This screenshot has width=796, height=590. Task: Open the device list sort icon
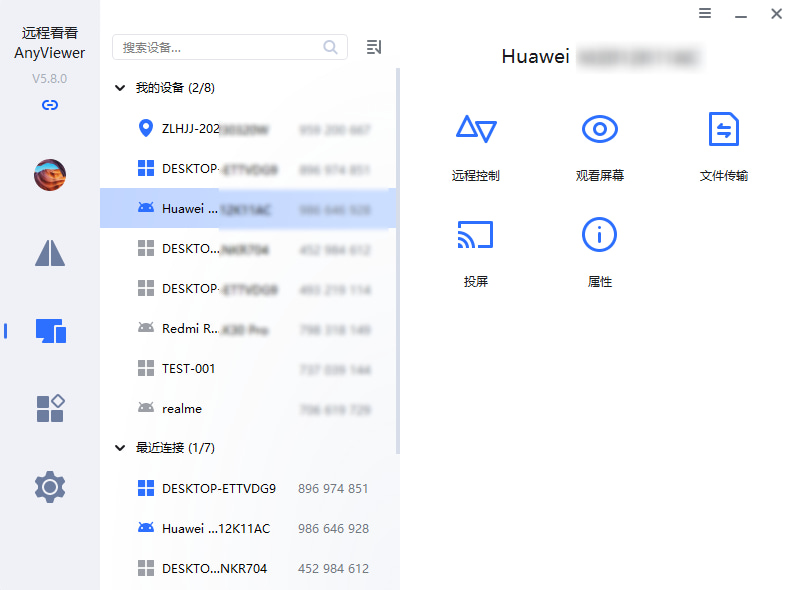(374, 47)
